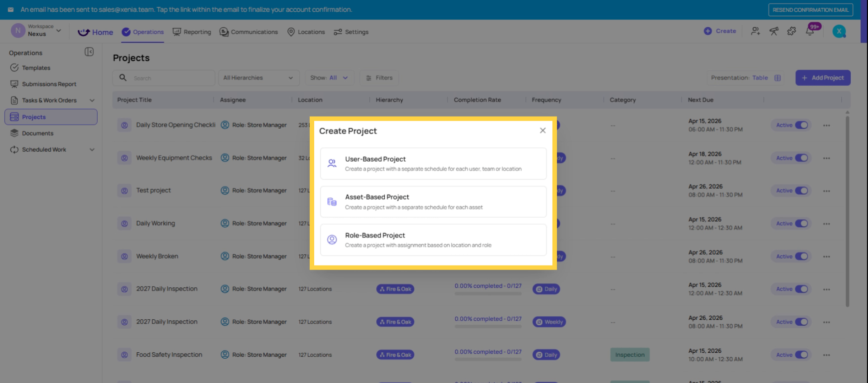Toggle Active switch for Test project
This screenshot has width=868, height=383.
[x=802, y=191]
